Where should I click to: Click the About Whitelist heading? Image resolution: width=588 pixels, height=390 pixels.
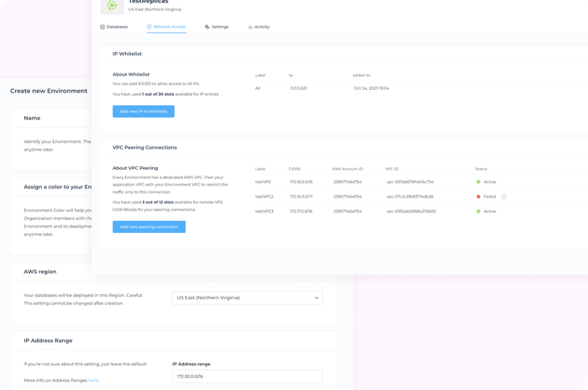tap(131, 74)
